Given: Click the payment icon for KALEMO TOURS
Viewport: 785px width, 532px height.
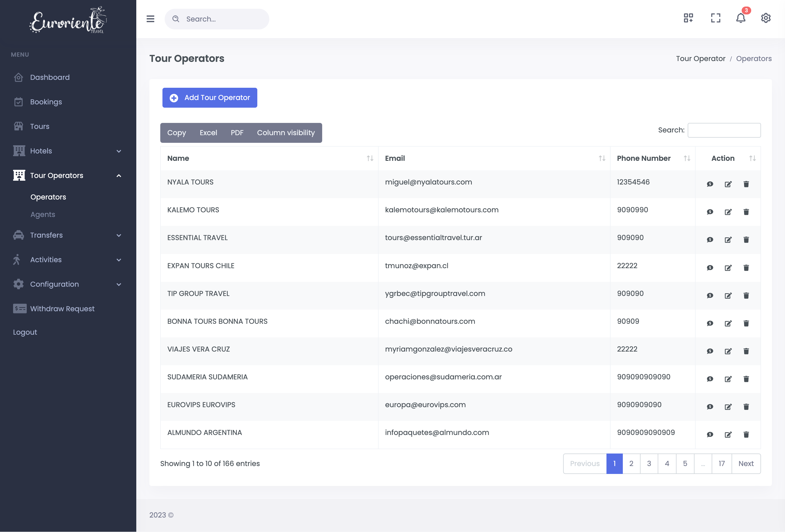Looking at the screenshot, I should [710, 212].
